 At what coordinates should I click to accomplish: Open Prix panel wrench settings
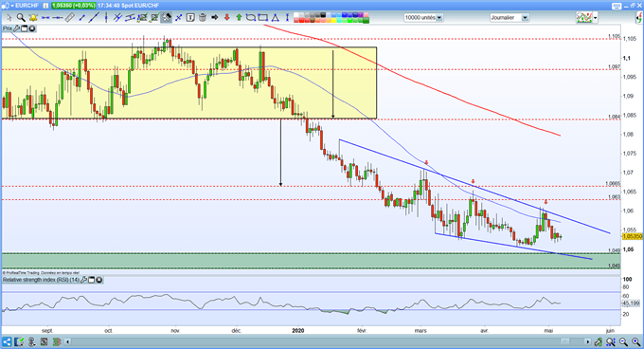click(x=17, y=28)
